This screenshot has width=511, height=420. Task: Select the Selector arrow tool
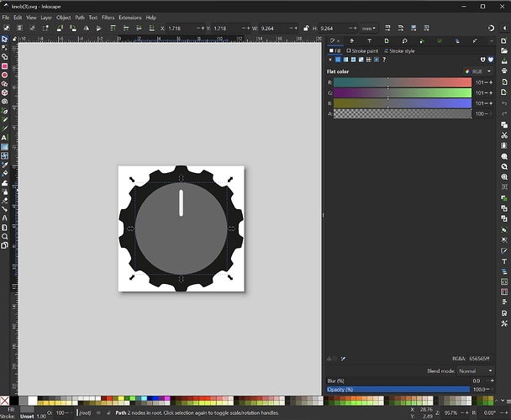point(4,39)
